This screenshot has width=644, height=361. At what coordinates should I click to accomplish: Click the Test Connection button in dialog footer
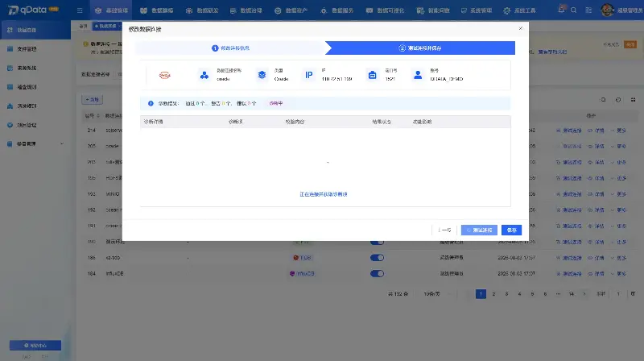[x=479, y=230]
